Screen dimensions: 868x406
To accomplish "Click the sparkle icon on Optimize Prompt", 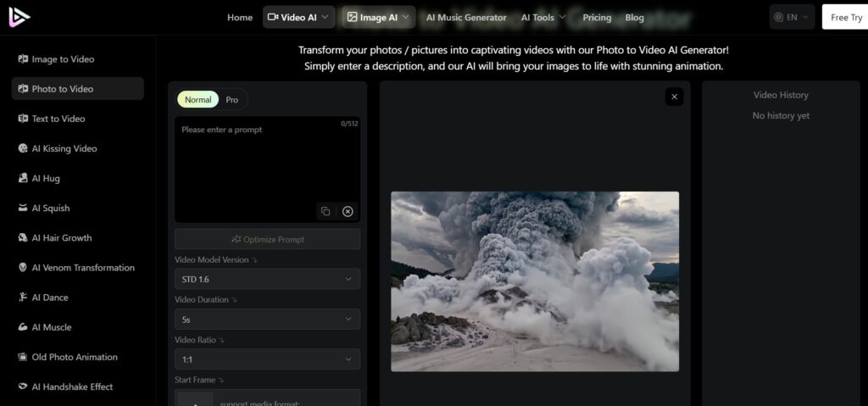I will 236,239.
